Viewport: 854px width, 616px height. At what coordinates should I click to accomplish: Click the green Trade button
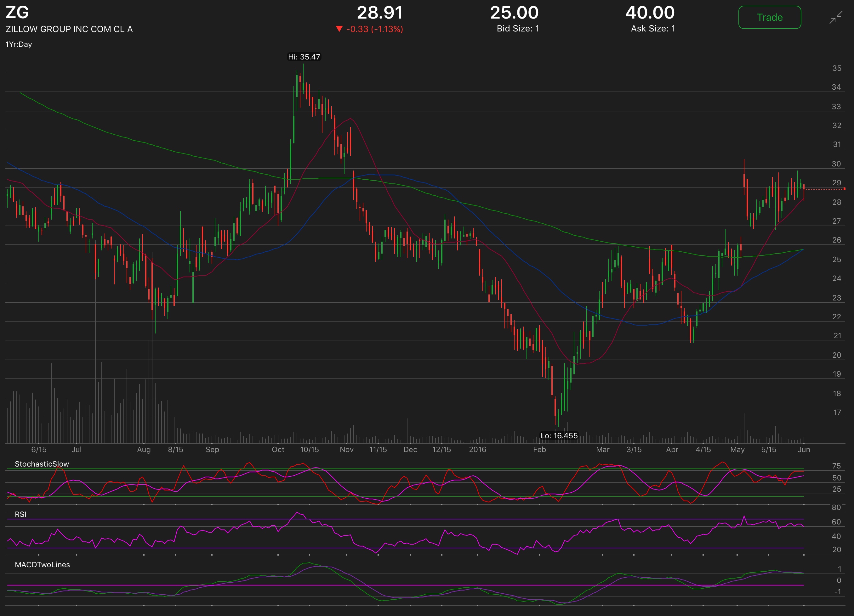[x=769, y=17]
